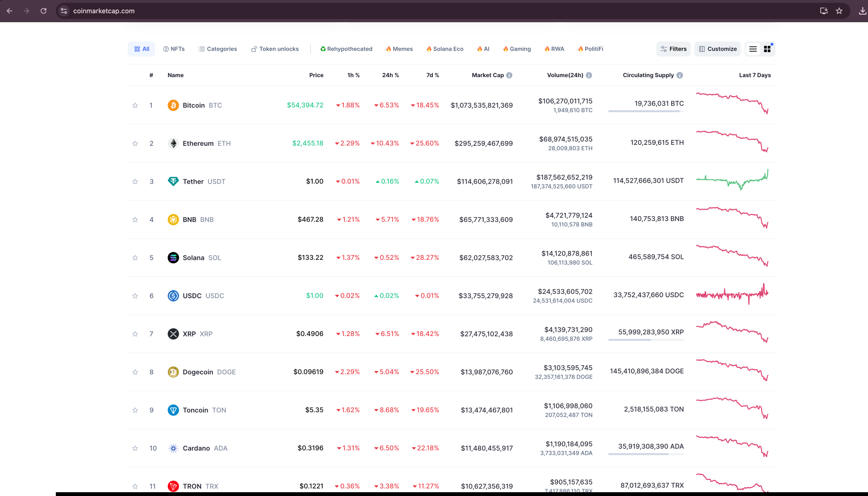The width and height of the screenshot is (868, 496).
Task: Click the Solana coin logo
Action: point(173,257)
